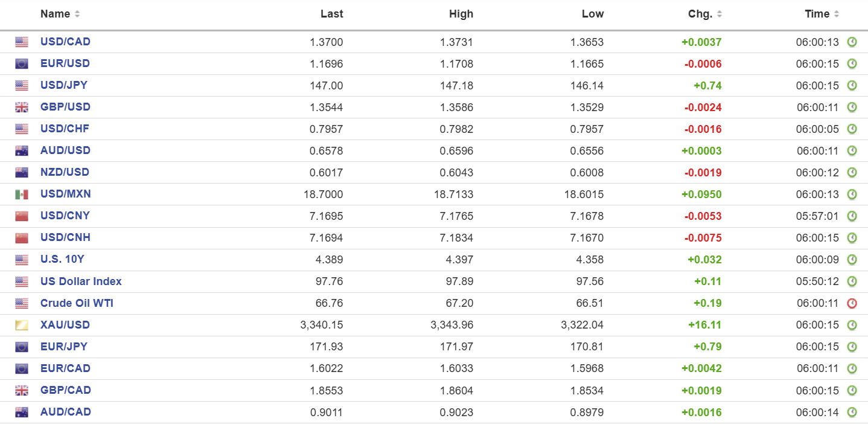Click the Mexican flag icon next to USD/MXN
This screenshot has width=868, height=424.
pyautogui.click(x=22, y=195)
